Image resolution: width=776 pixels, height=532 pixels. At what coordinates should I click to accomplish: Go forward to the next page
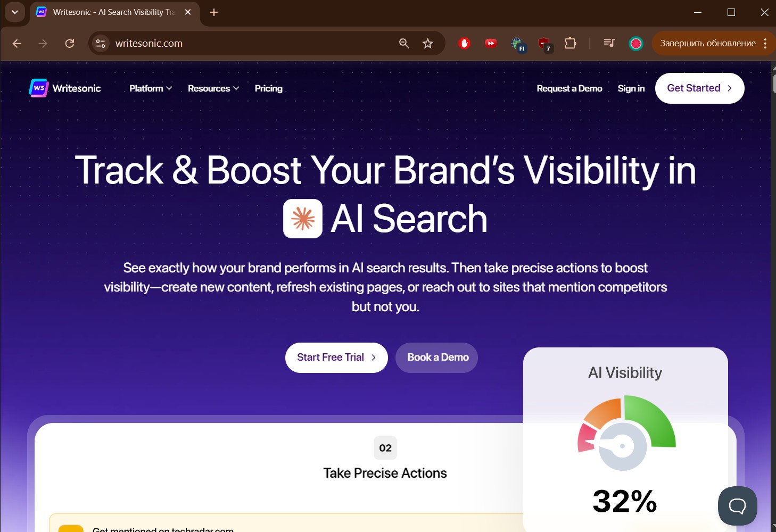pos(43,44)
